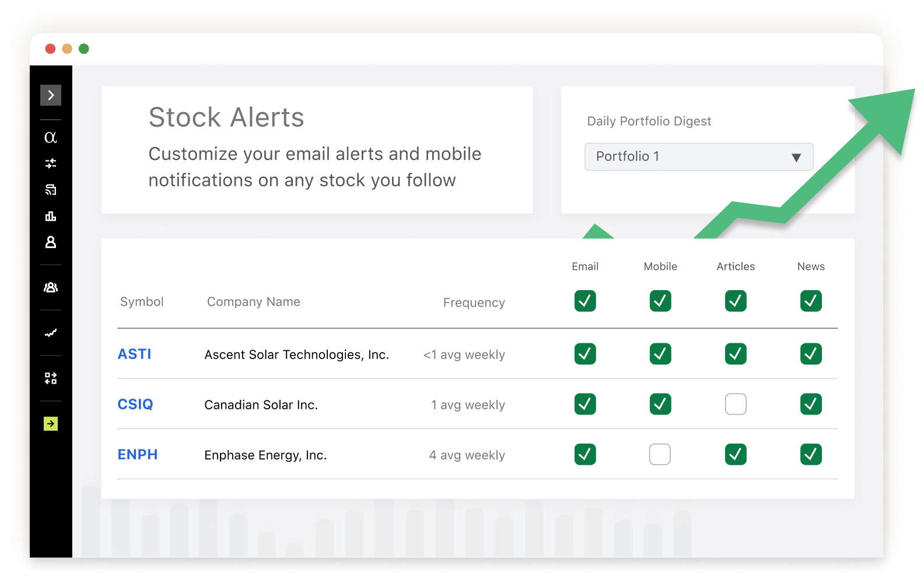Click the alpha logo icon in sidebar

(x=51, y=137)
